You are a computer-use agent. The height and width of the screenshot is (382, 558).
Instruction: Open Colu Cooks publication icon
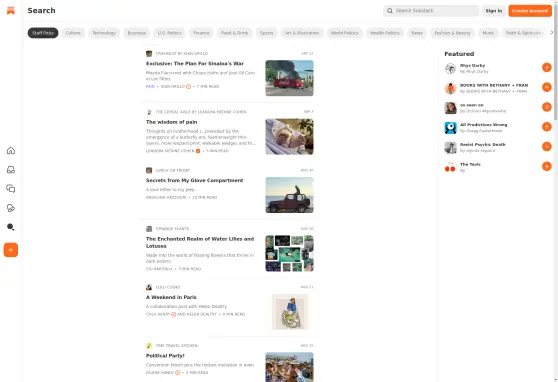149,287
